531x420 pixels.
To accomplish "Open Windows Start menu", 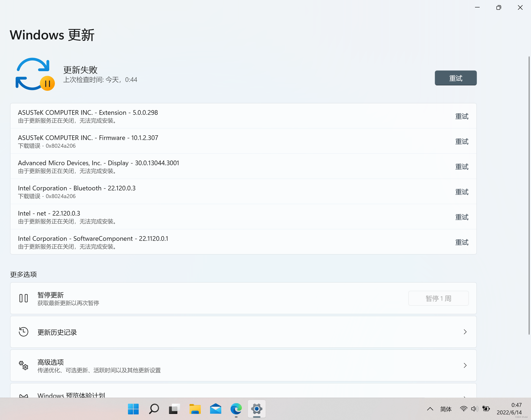I will pyautogui.click(x=133, y=409).
